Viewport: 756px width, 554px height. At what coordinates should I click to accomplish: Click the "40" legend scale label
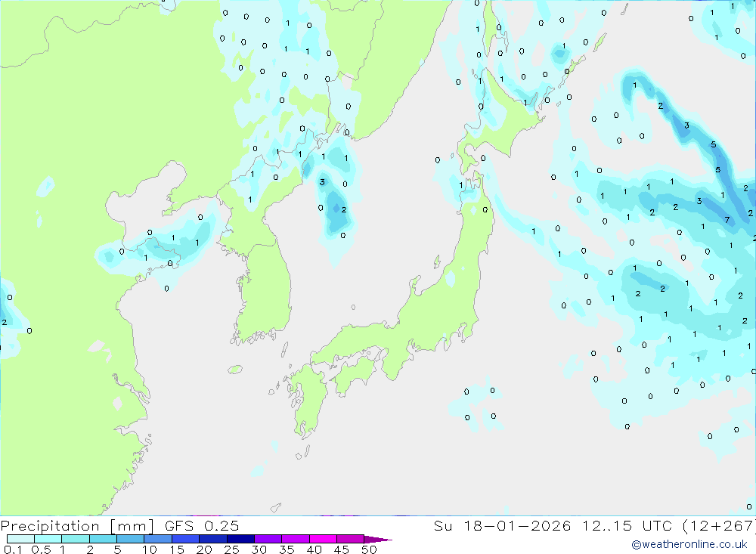[314, 549]
